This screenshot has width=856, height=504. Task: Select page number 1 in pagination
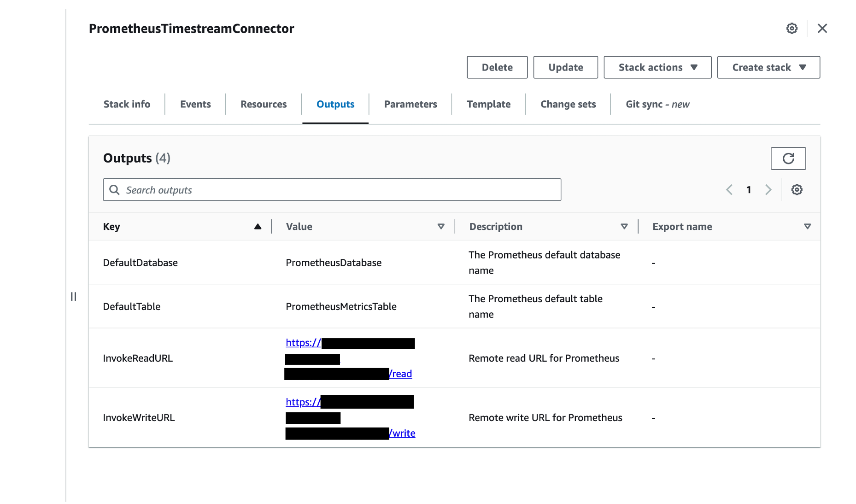pos(749,190)
